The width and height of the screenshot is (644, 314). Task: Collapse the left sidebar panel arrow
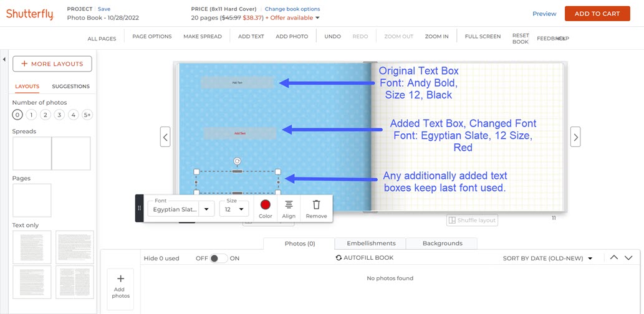(x=4, y=59)
